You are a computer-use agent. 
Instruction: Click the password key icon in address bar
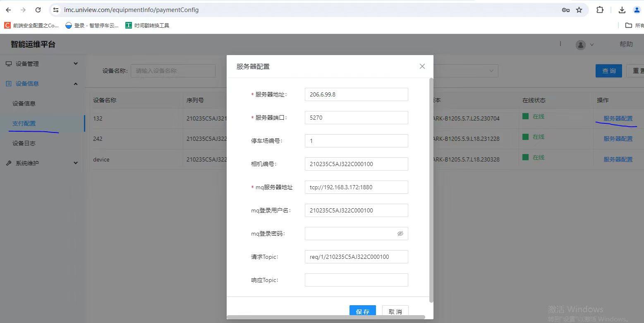pyautogui.click(x=565, y=10)
